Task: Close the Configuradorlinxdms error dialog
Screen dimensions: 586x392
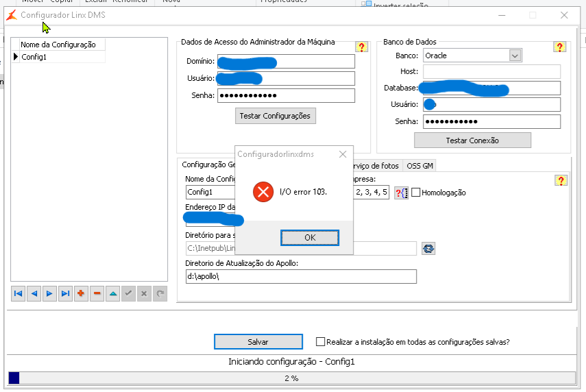Action: (x=343, y=154)
